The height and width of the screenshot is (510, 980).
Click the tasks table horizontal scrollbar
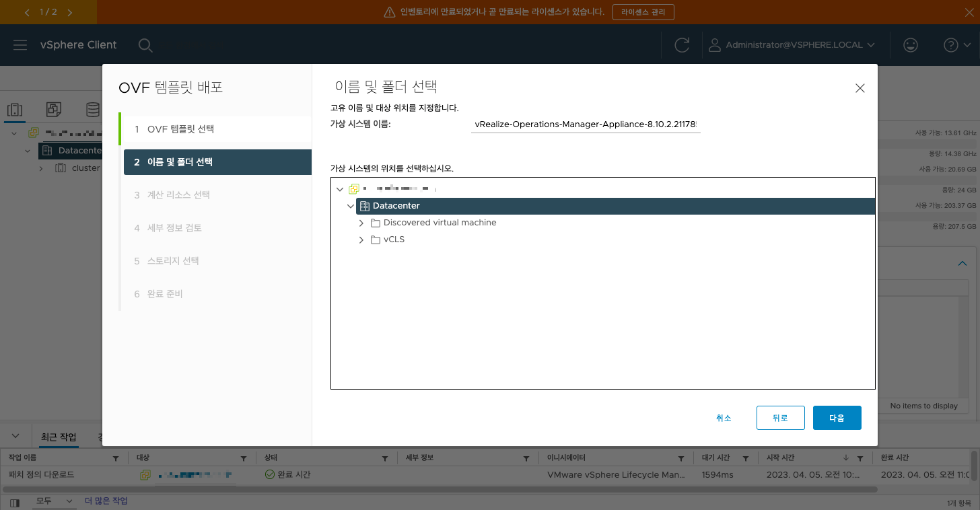[x=440, y=489]
